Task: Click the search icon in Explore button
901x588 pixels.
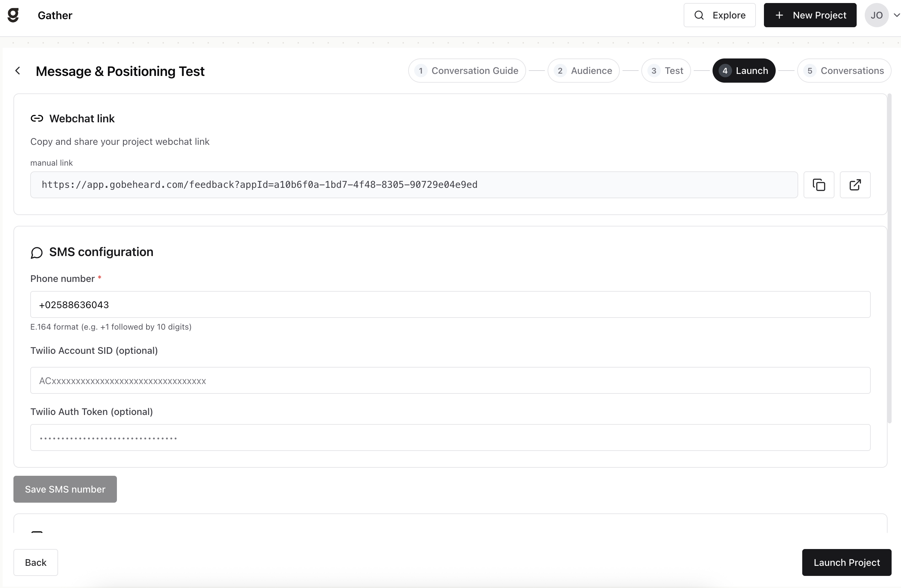Action: click(x=699, y=15)
